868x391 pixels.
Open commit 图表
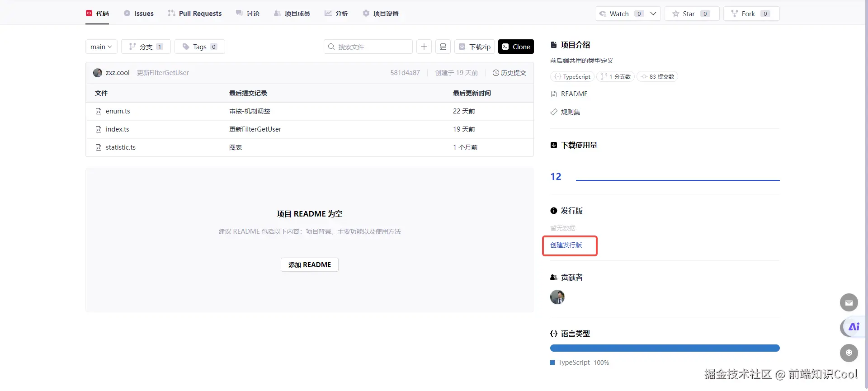point(236,147)
